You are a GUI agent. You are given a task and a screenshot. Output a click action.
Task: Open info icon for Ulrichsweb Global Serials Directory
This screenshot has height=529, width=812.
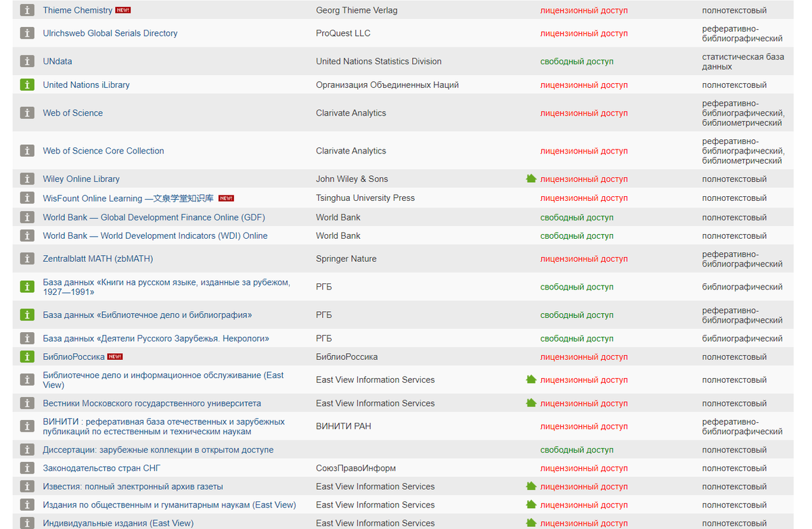point(27,33)
